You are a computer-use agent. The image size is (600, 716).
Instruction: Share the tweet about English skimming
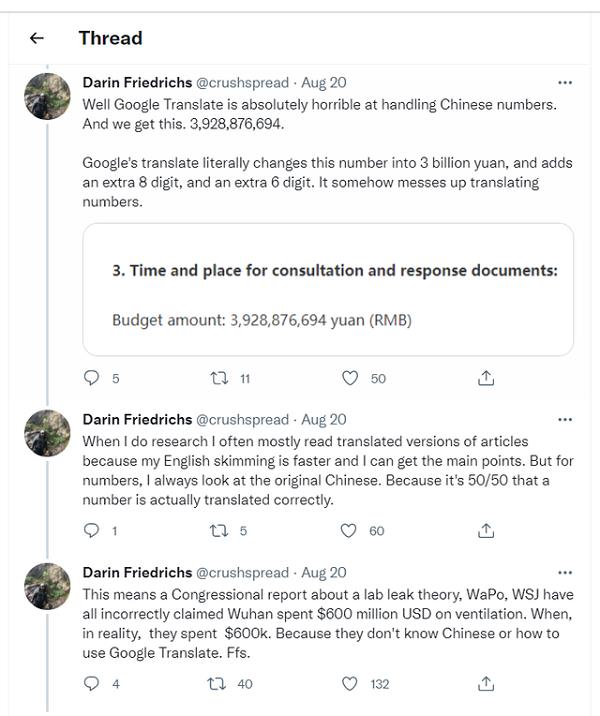point(486,531)
